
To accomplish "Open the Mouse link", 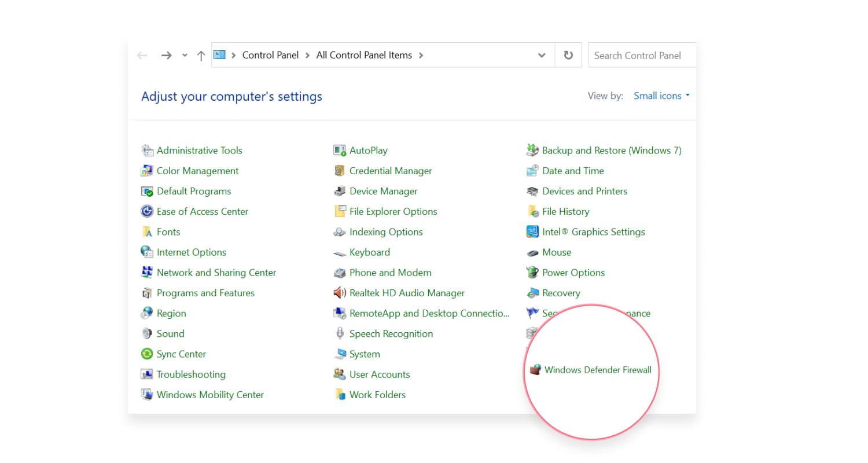I will (x=557, y=252).
